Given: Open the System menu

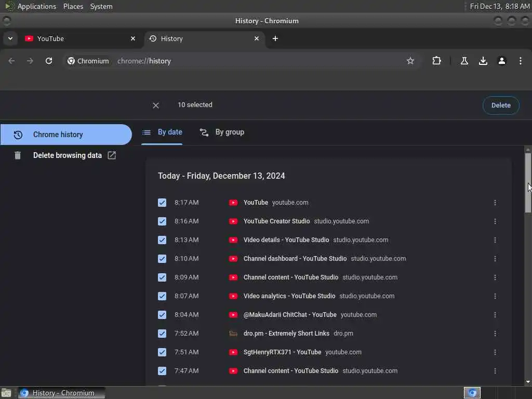Looking at the screenshot, I should point(101,6).
